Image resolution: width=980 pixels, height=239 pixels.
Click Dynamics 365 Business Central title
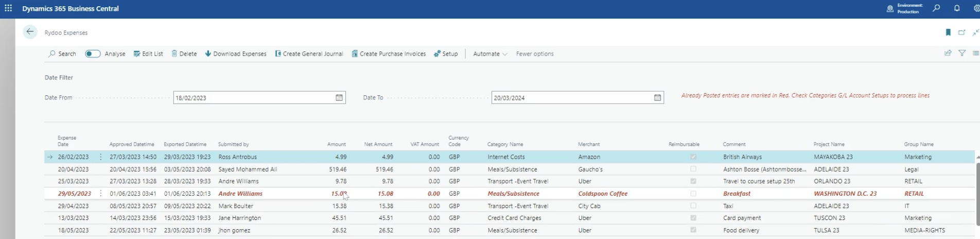[71, 8]
